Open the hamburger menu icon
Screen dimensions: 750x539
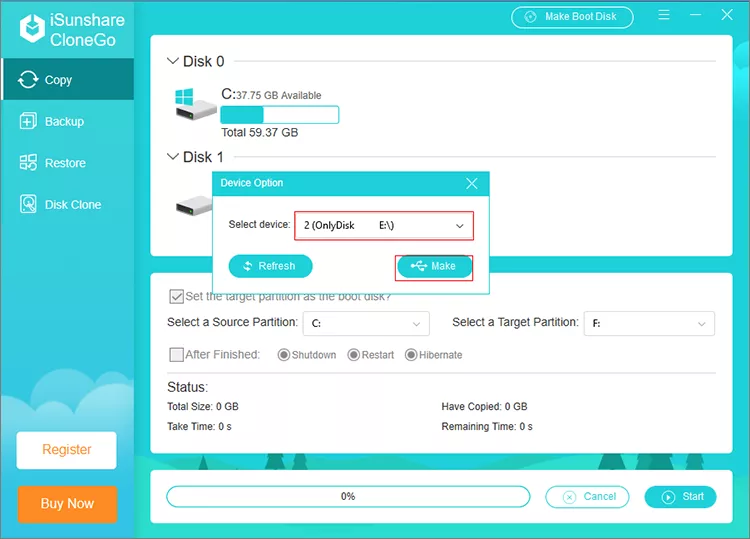click(x=663, y=15)
